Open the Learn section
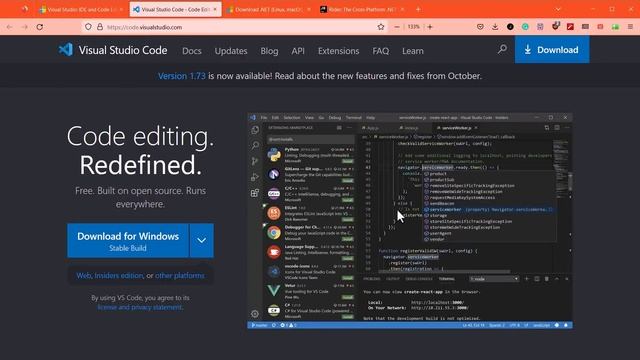640x360 pixels. 413,51
